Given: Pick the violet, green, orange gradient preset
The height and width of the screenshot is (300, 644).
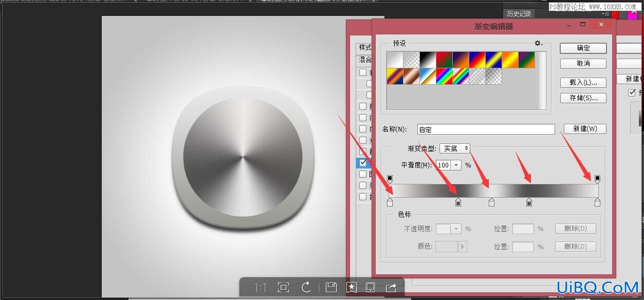Looking at the screenshot, I should point(527,60).
